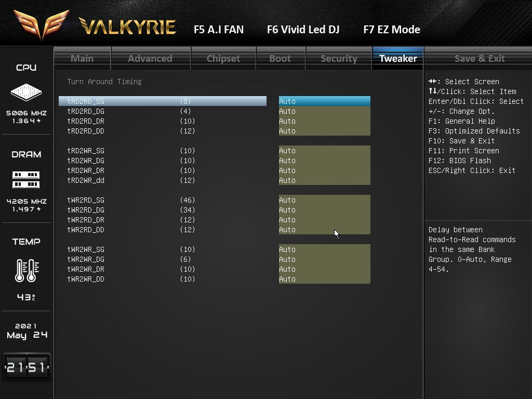Open the tRD2WR_DR Auto value field

pyautogui.click(x=324, y=170)
